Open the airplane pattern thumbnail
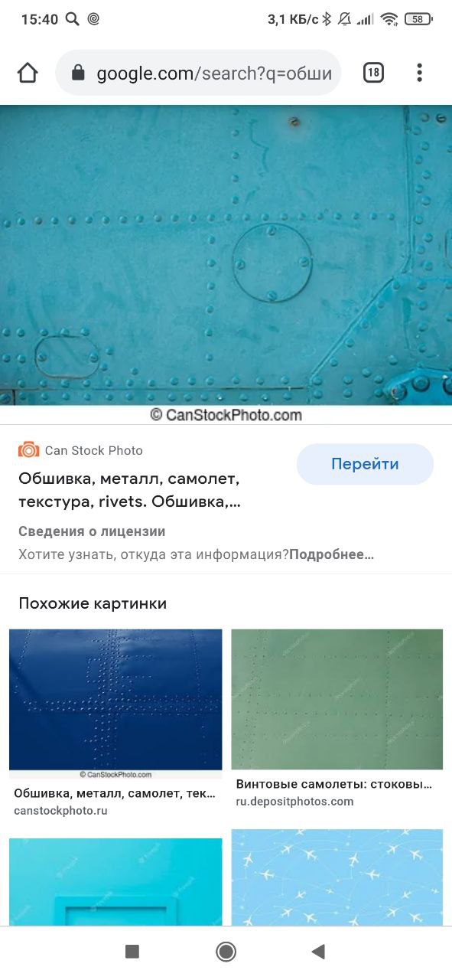Screen dimensions: 452x980 coord(337,878)
